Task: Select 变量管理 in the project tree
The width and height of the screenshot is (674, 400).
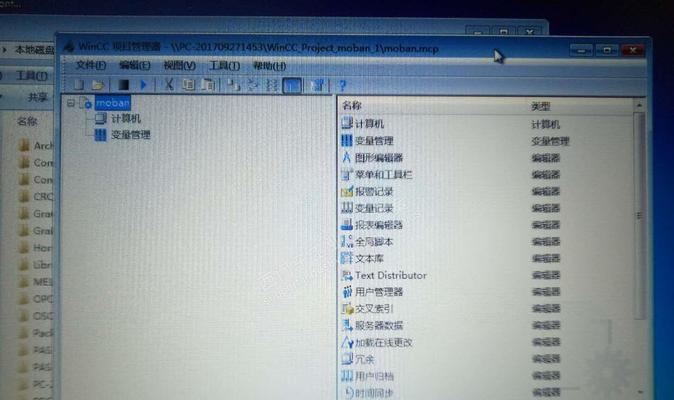Action: [x=131, y=135]
